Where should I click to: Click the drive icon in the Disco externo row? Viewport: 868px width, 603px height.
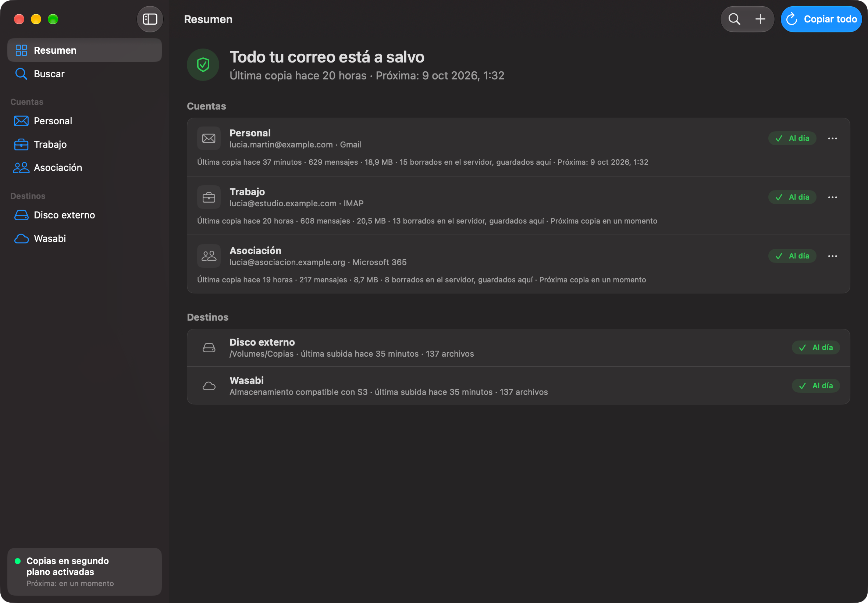(x=209, y=347)
